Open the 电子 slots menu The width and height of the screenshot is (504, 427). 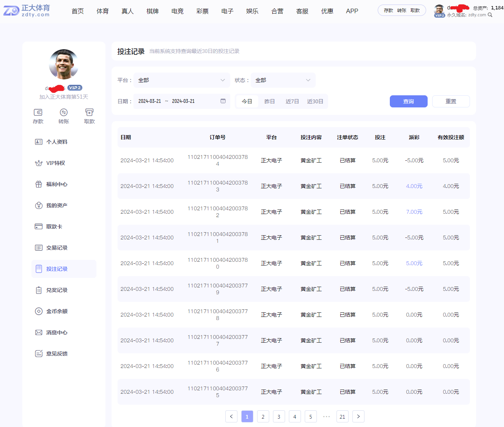(227, 11)
